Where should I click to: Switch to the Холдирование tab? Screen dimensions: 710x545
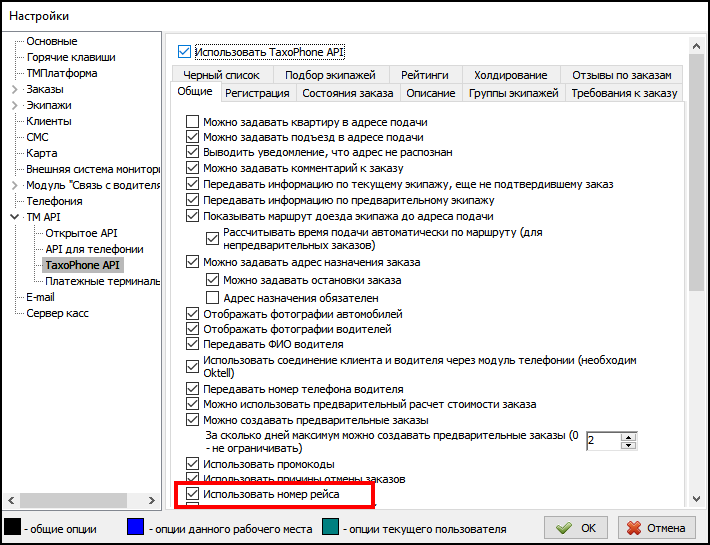[510, 75]
